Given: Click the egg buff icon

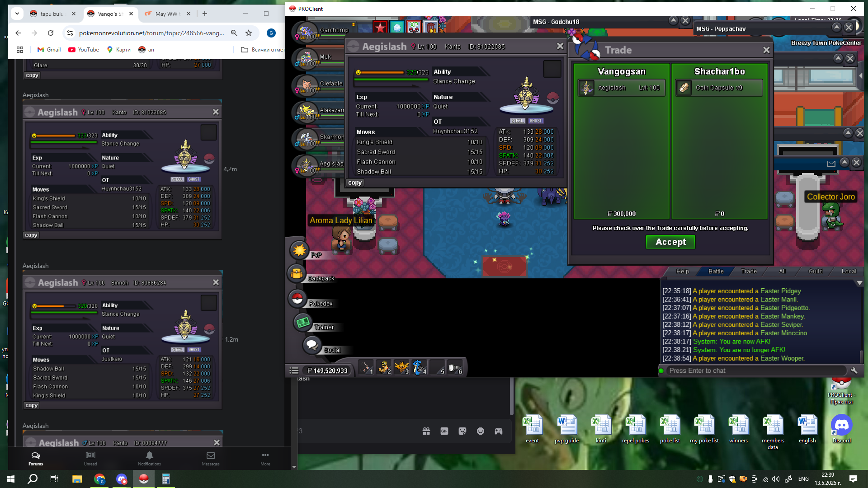Looking at the screenshot, I should pos(397,28).
